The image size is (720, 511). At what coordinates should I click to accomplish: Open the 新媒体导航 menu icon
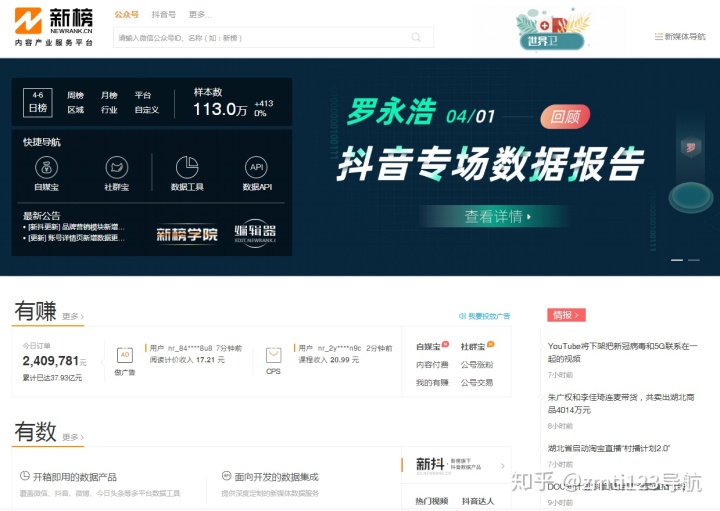pyautogui.click(x=658, y=36)
